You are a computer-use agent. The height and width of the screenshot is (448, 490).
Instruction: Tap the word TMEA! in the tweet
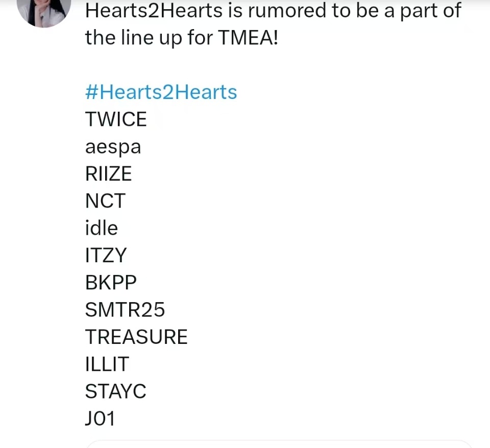point(248,37)
